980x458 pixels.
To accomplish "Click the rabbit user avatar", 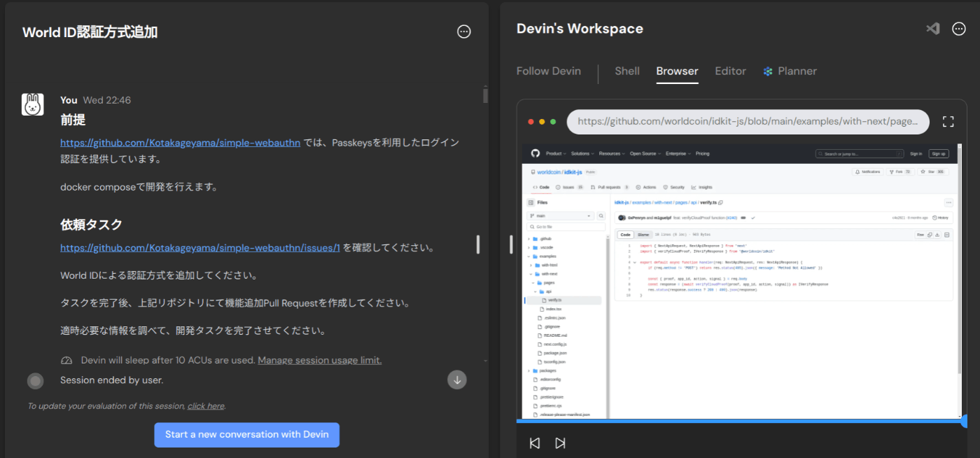I will tap(33, 104).
